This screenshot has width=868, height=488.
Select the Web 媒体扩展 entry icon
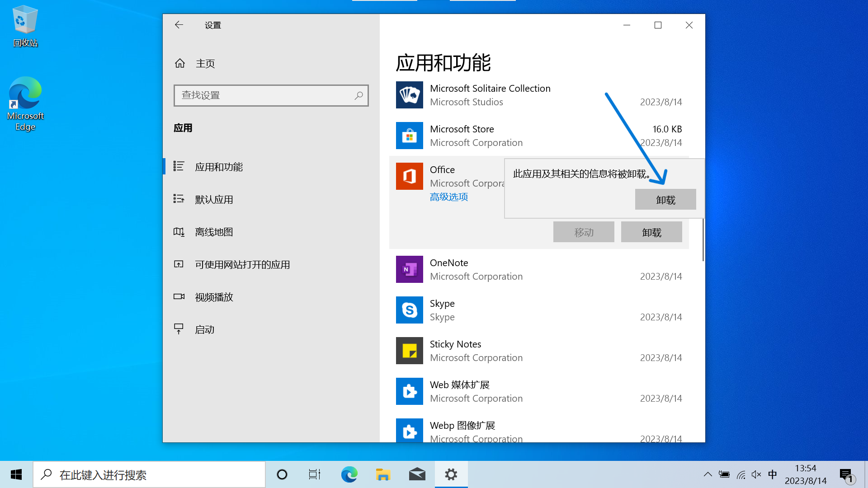pos(409,391)
